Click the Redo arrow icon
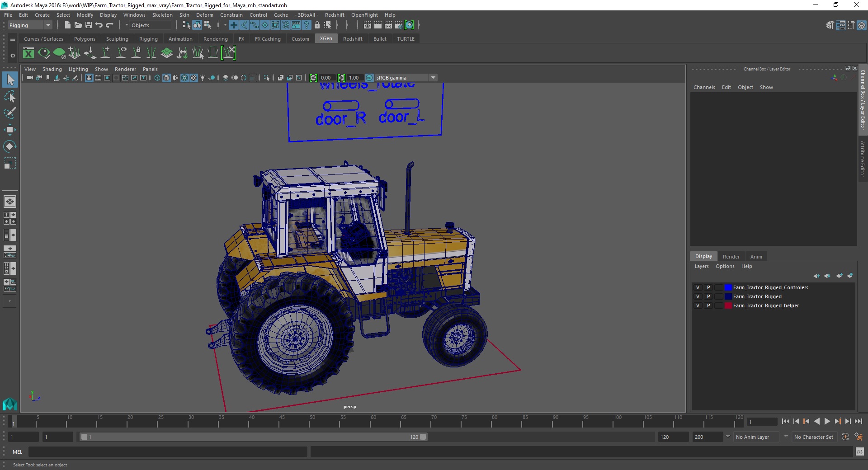The height and width of the screenshot is (470, 868). pos(109,25)
